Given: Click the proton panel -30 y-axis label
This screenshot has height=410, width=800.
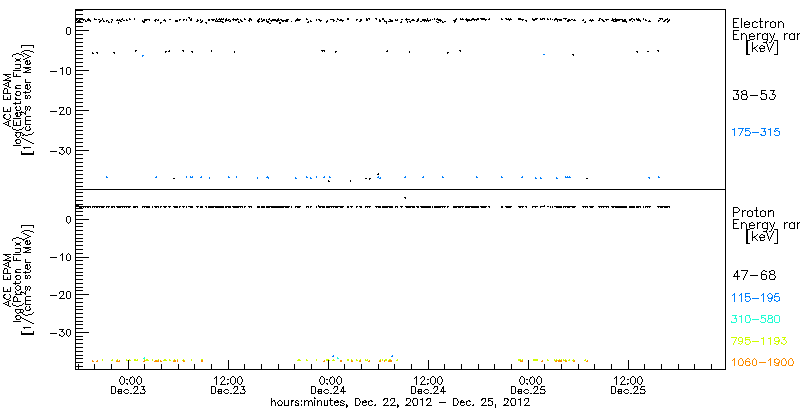Looking at the screenshot, I should click(60, 332).
